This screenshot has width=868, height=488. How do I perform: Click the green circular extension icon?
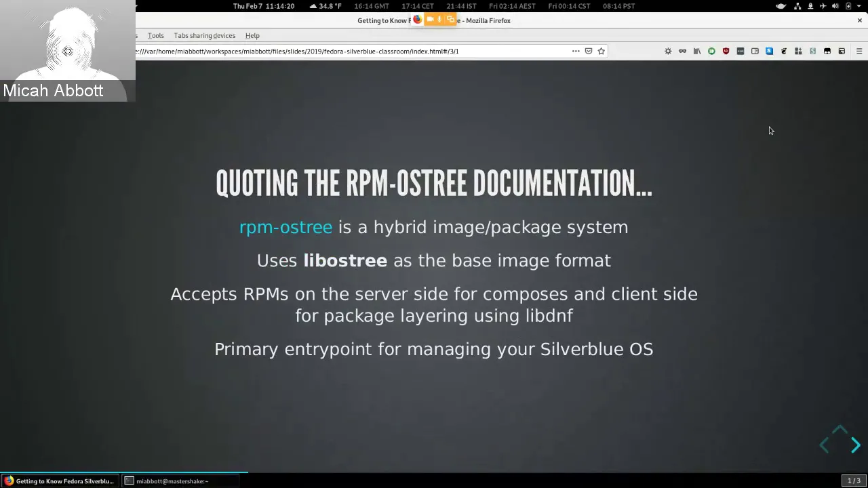click(x=711, y=51)
